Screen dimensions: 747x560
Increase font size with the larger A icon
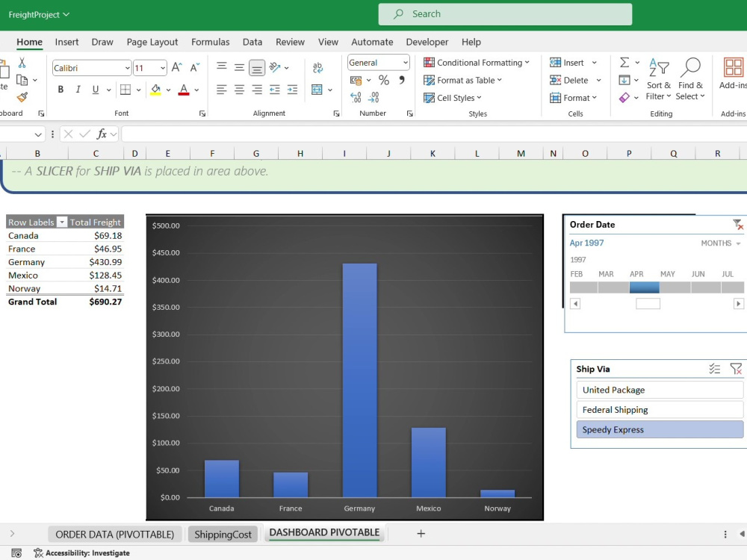click(176, 68)
